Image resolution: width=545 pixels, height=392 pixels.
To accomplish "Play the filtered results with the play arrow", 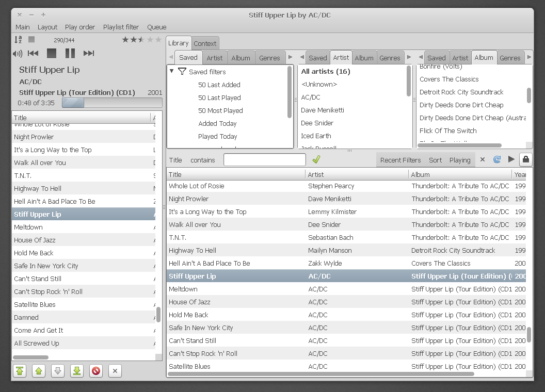I will pyautogui.click(x=511, y=159).
